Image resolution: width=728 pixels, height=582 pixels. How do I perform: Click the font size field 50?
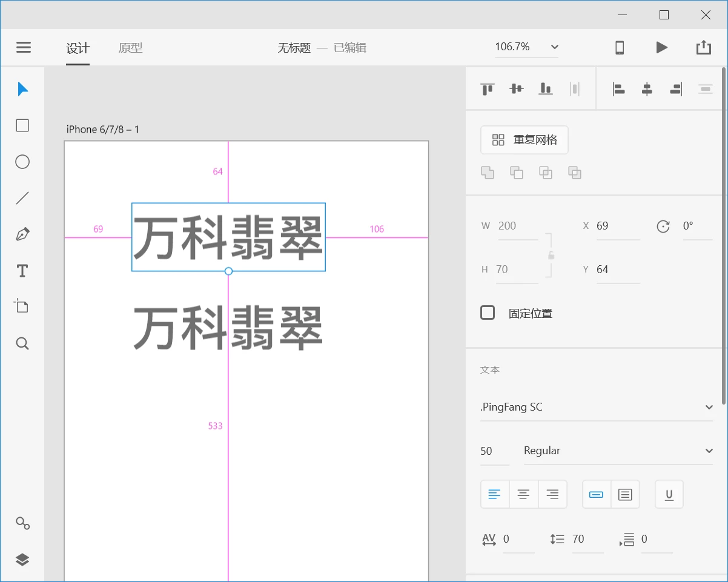[495, 451]
